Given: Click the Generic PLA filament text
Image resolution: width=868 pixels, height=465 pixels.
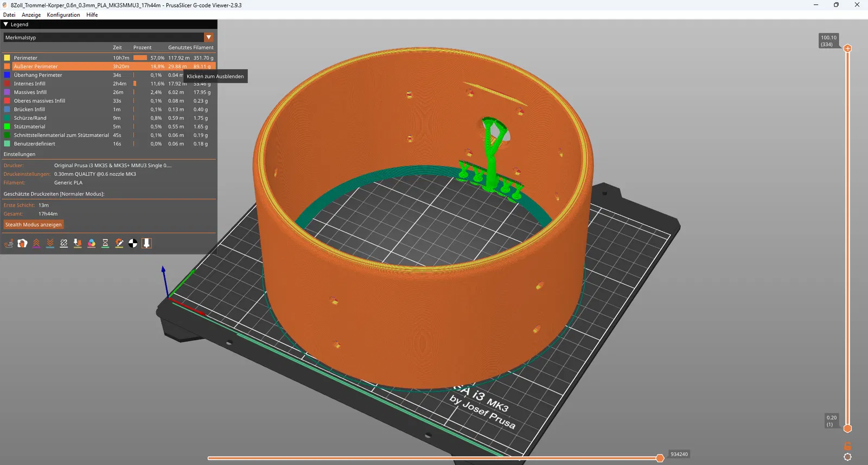Looking at the screenshot, I should click(68, 183).
